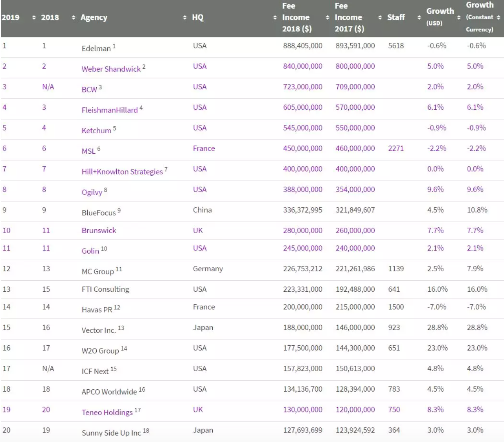Image resolution: width=504 pixels, height=442 pixels.
Task: Click the ICF Next agency name
Action: [95, 371]
